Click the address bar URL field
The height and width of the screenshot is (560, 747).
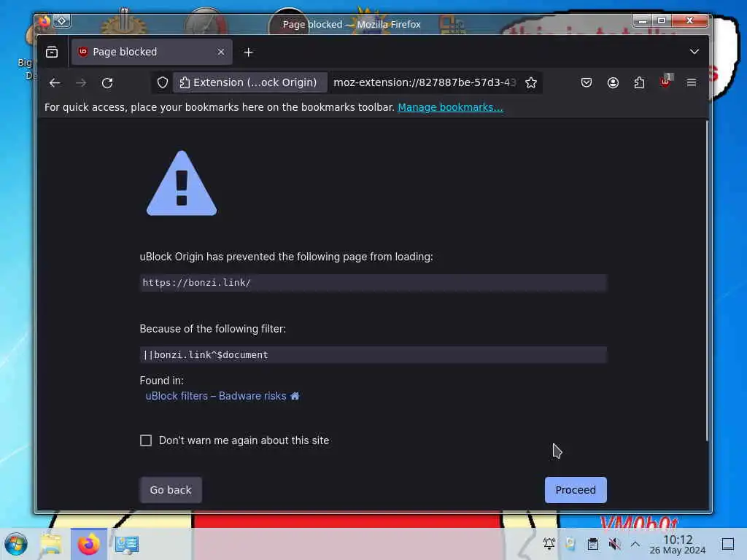(x=425, y=82)
